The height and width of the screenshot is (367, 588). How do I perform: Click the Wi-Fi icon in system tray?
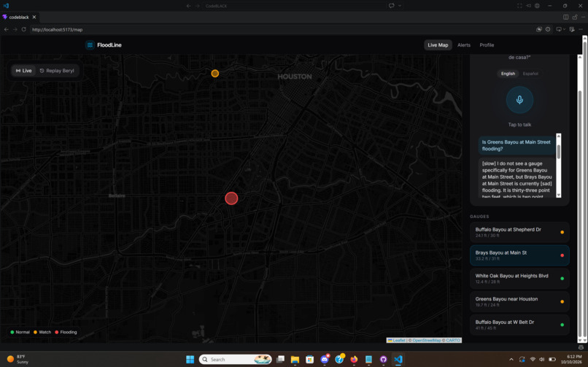[x=533, y=360]
